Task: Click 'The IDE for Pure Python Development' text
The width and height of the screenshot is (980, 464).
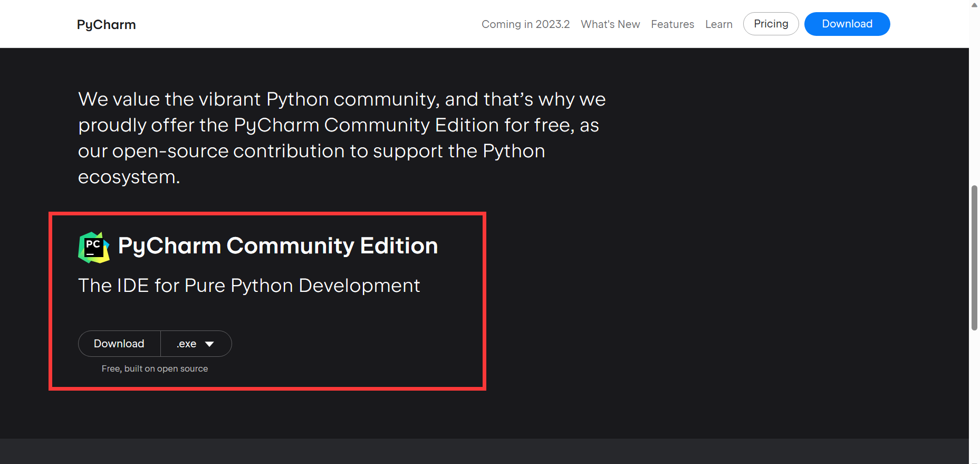Action: point(249,286)
